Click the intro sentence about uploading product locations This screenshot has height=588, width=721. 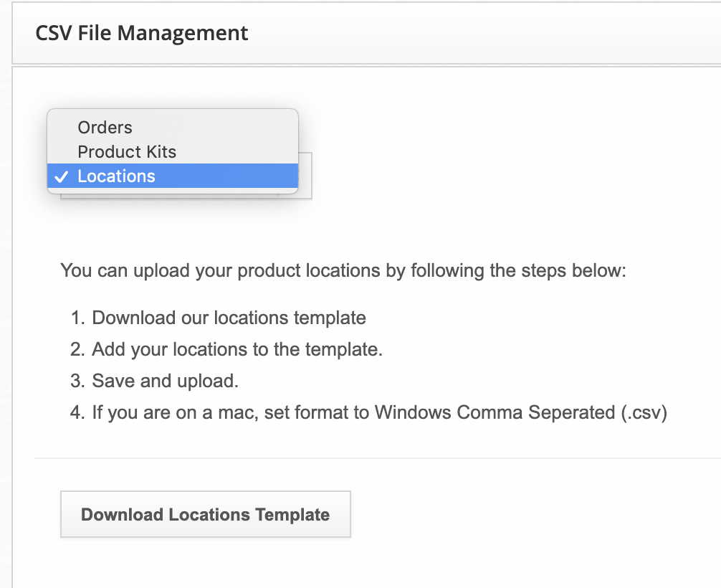pyautogui.click(x=343, y=270)
